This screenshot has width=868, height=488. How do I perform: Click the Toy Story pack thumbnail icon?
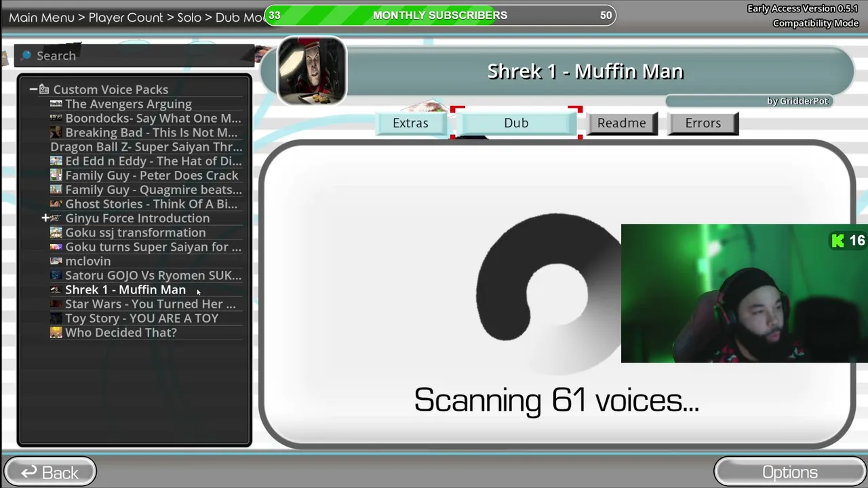[x=56, y=318]
